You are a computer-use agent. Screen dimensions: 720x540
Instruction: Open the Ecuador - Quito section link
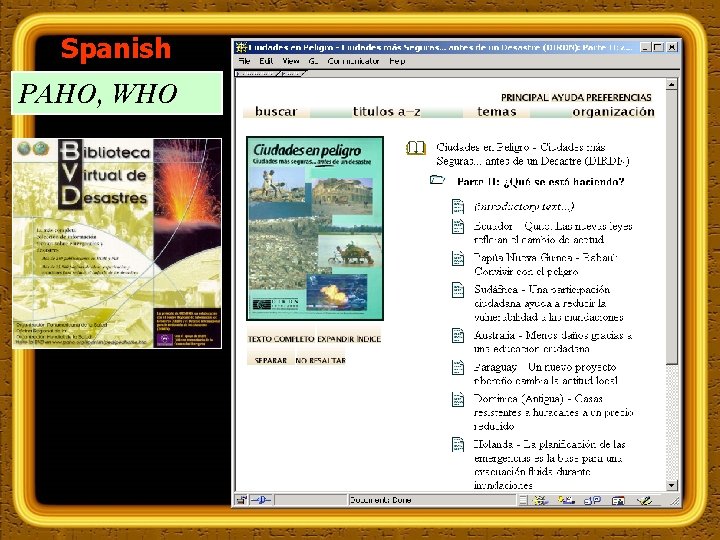(x=553, y=233)
